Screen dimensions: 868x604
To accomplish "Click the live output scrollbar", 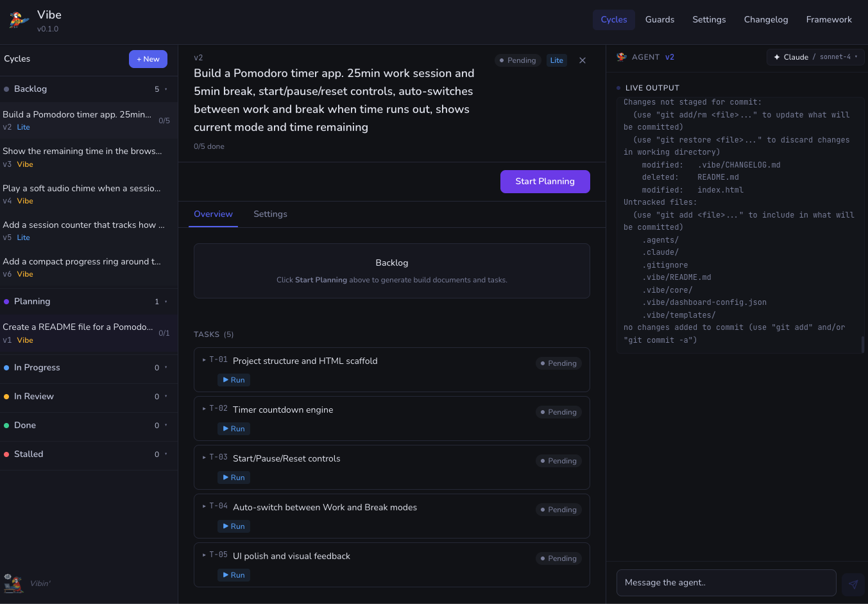I will click(862, 345).
